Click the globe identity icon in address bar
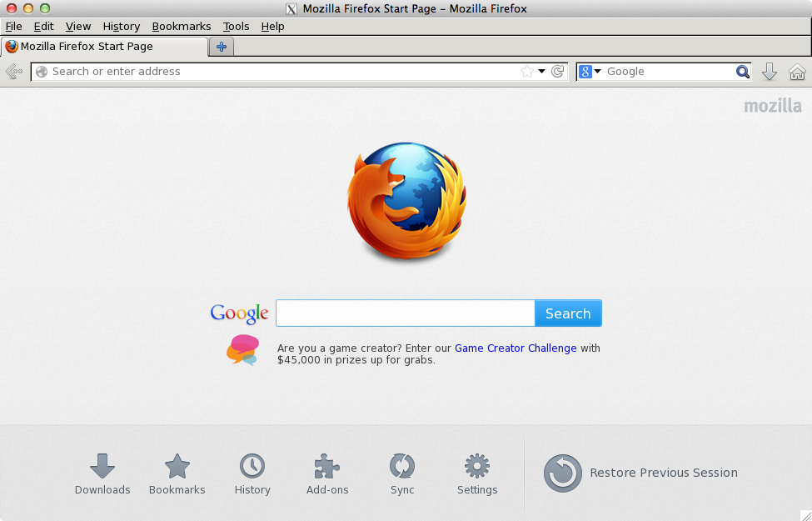This screenshot has width=812, height=521. coord(42,72)
